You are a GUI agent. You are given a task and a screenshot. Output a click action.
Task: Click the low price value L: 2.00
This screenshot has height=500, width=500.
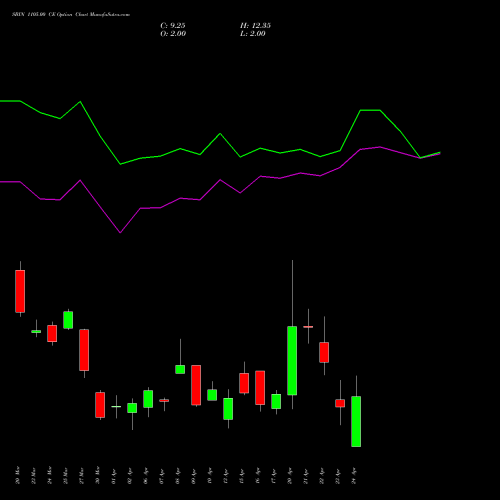pos(253,34)
